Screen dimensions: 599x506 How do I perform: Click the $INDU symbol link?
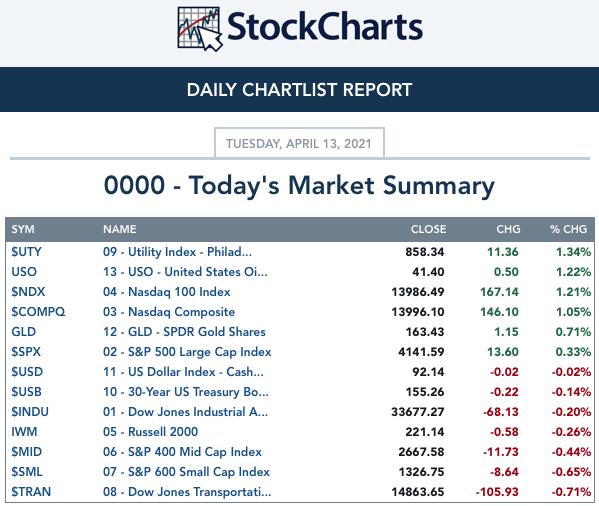coord(30,412)
